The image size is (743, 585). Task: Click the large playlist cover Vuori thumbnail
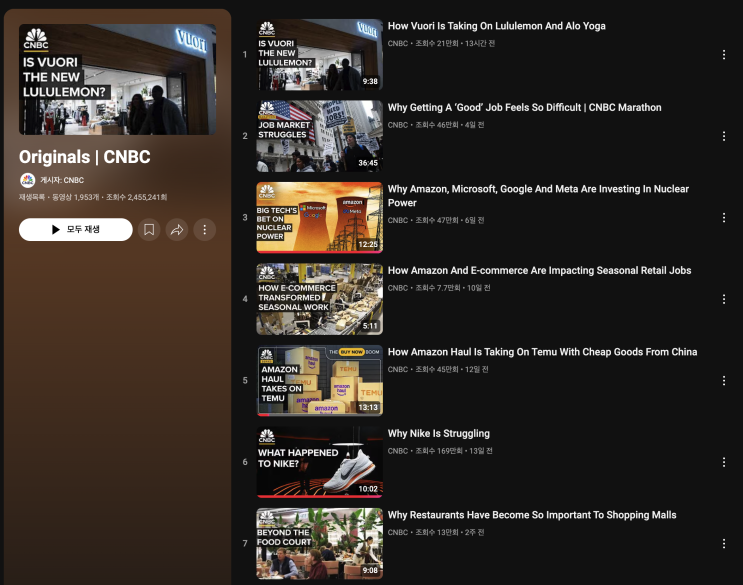click(118, 80)
